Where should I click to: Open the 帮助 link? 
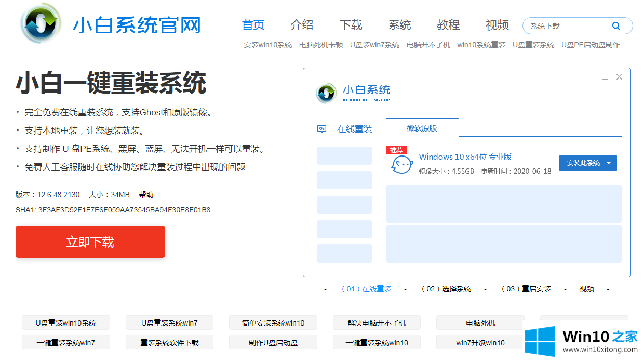tap(146, 195)
